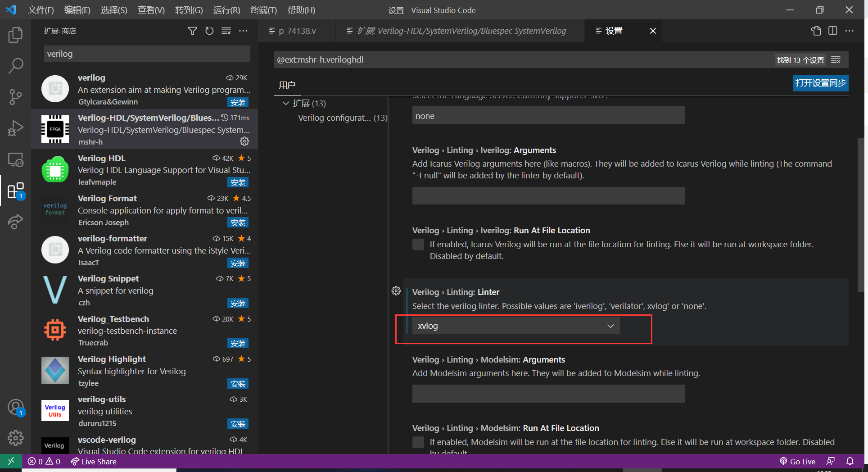Select the 用户 settings scope tab
The height and width of the screenshot is (472, 868).
click(287, 85)
